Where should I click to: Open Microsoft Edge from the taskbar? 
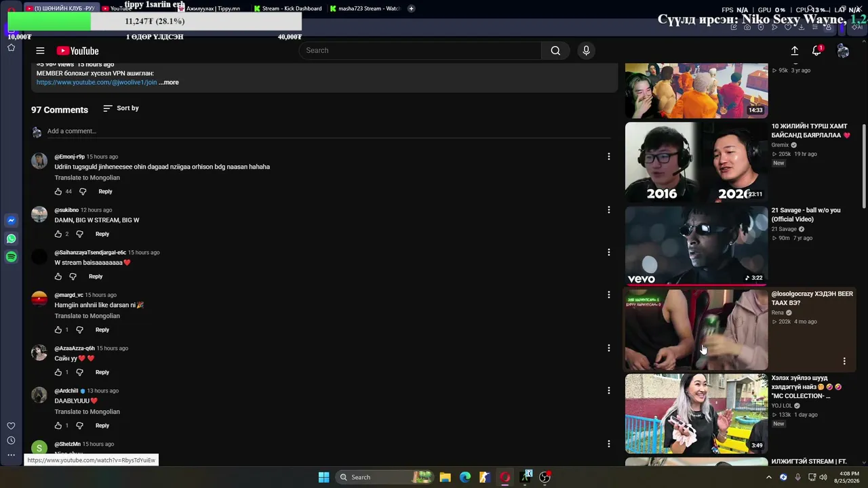click(x=465, y=477)
